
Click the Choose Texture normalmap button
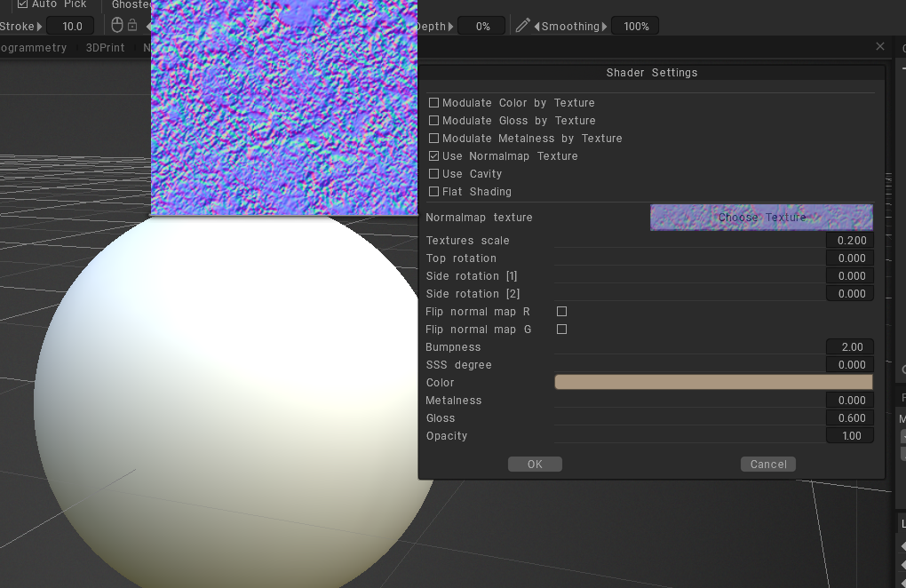[x=761, y=218]
